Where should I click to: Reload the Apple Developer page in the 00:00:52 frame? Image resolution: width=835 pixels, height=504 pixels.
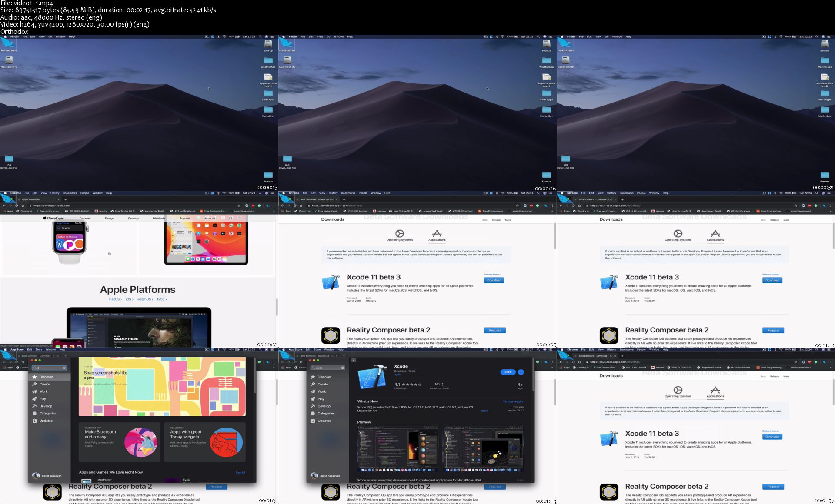coord(17,206)
